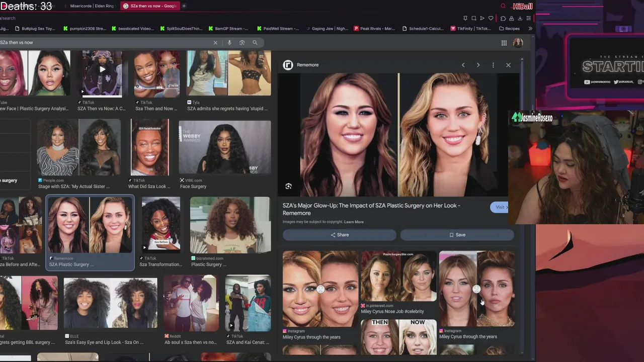
Task: Open ELLE Sza's Easy Eye and Lip thumbnail
Action: tap(110, 304)
